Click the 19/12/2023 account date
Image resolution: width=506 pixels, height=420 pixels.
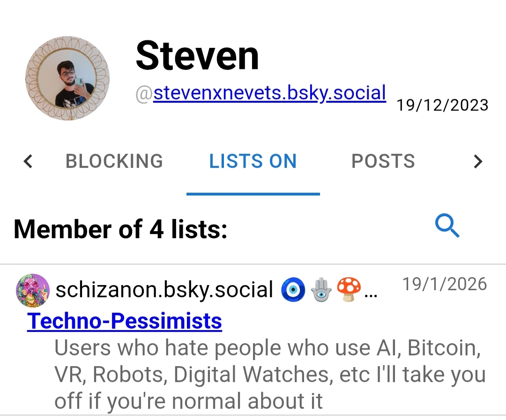pyautogui.click(x=442, y=105)
